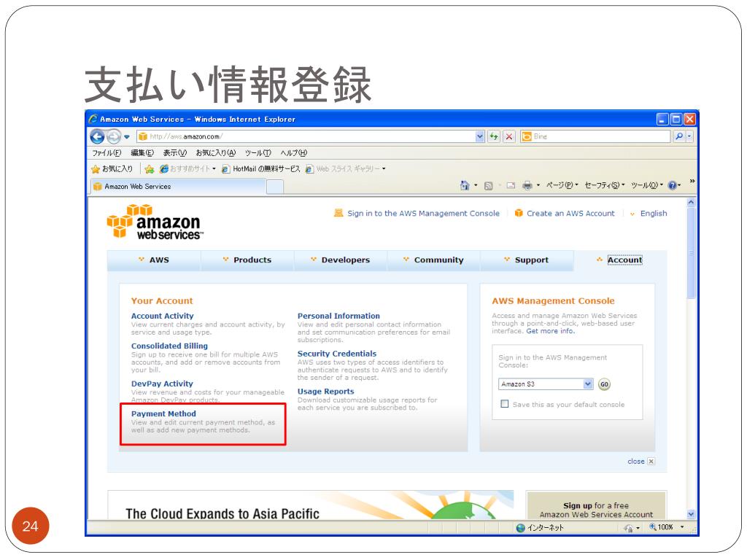Open the ツール(O) command bar dropdown

coord(647,186)
